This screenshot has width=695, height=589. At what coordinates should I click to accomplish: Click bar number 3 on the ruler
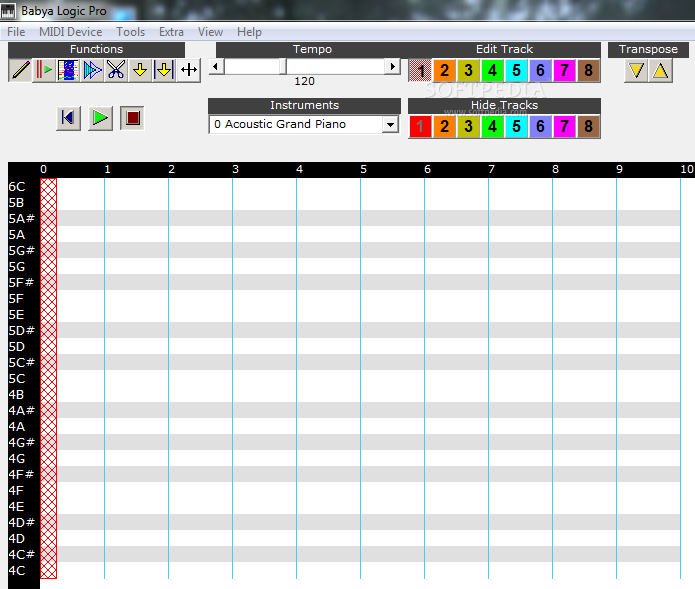pos(235,169)
